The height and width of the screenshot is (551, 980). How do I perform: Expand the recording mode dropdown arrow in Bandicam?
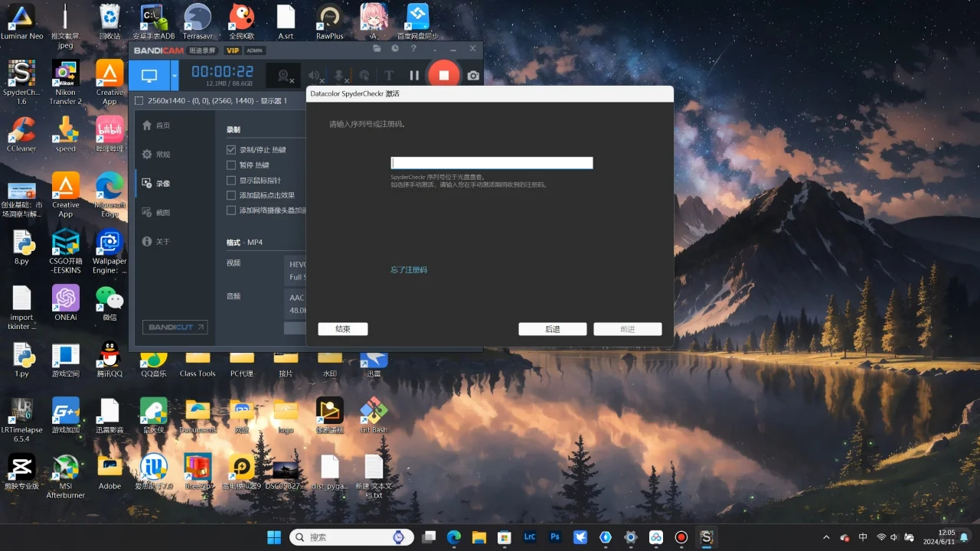(x=175, y=76)
